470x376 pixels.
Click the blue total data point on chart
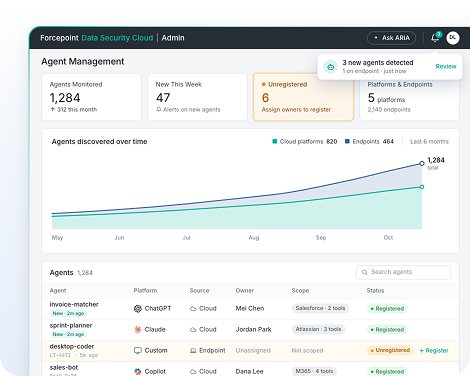point(422,163)
